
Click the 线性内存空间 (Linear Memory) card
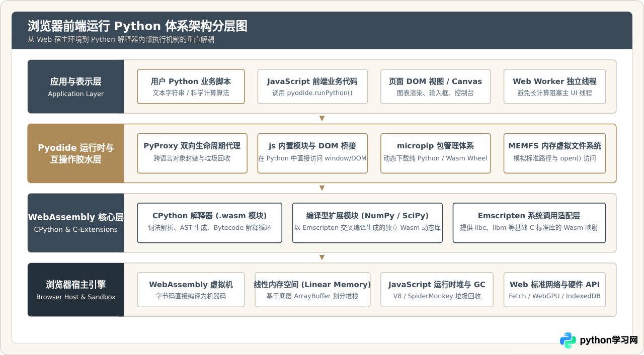pyautogui.click(x=312, y=290)
